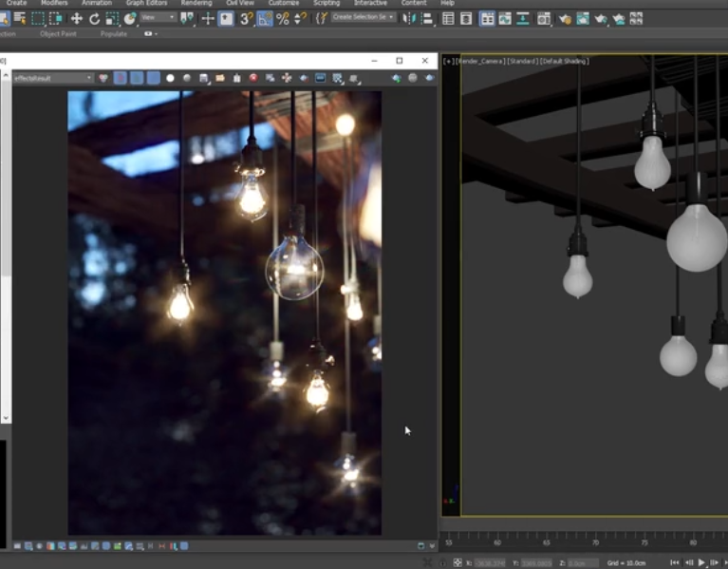Screen dimensions: 728x569
Task: Open the Modifiers menu
Action: [x=54, y=3]
